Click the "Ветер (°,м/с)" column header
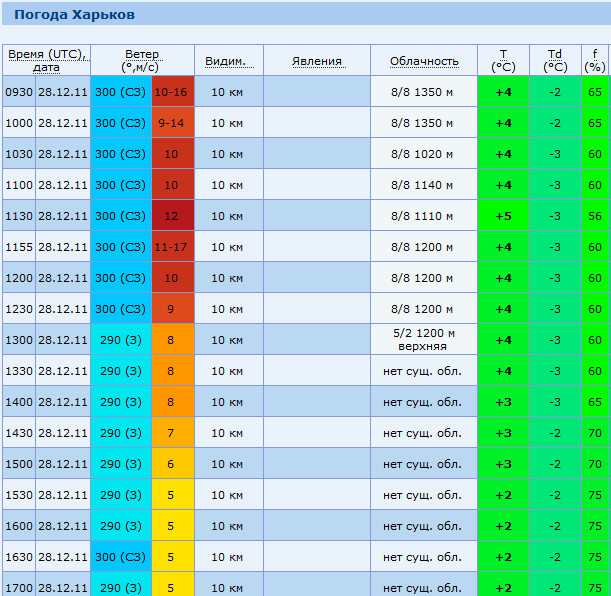This screenshot has height=596, width=611. 142,60
